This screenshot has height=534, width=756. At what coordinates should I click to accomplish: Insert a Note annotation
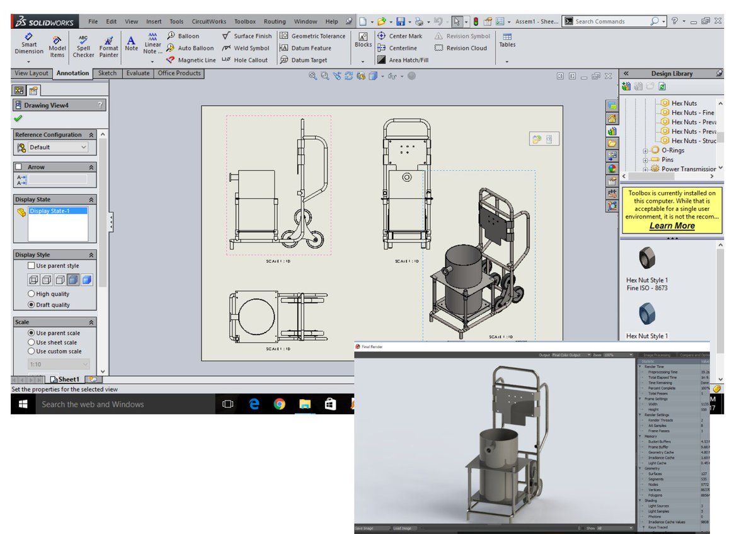tap(131, 43)
